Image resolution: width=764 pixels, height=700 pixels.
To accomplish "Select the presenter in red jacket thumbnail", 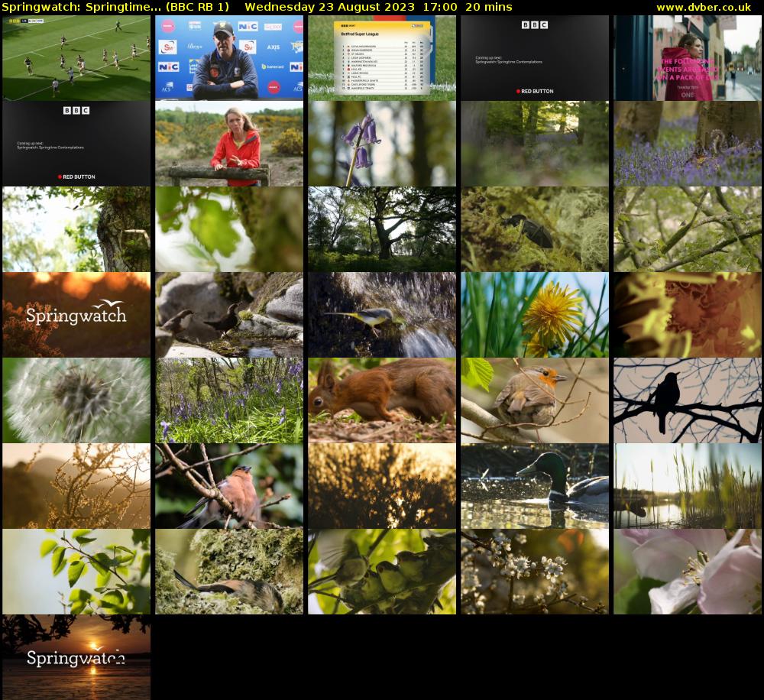I will pos(229,144).
